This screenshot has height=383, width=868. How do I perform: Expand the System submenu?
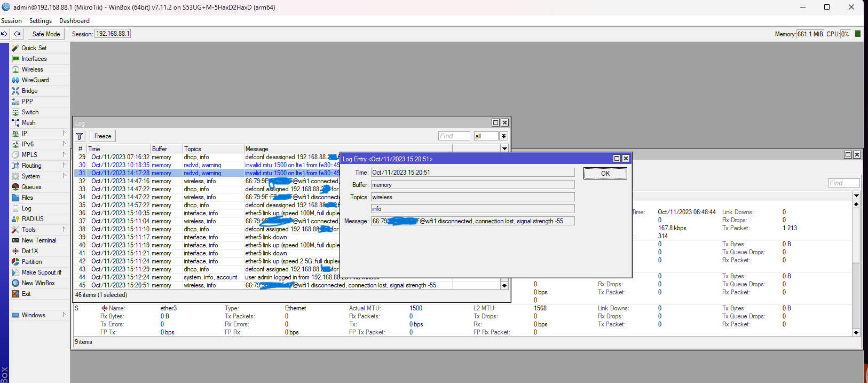pyautogui.click(x=64, y=176)
